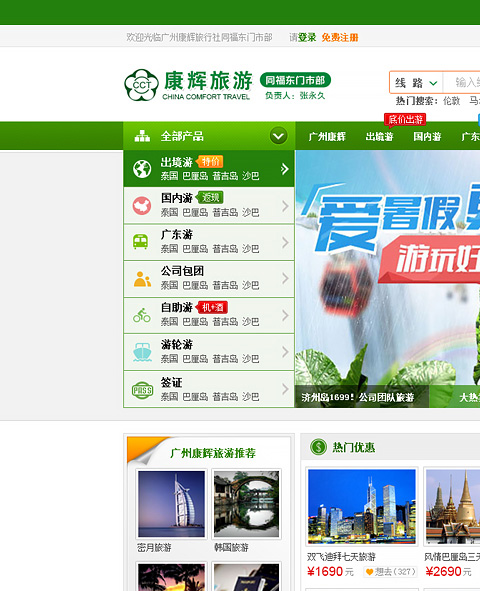Viewport: 480px width, 591px height.
Task: Click the China map icon for 国内游
Action: pyautogui.click(x=142, y=206)
